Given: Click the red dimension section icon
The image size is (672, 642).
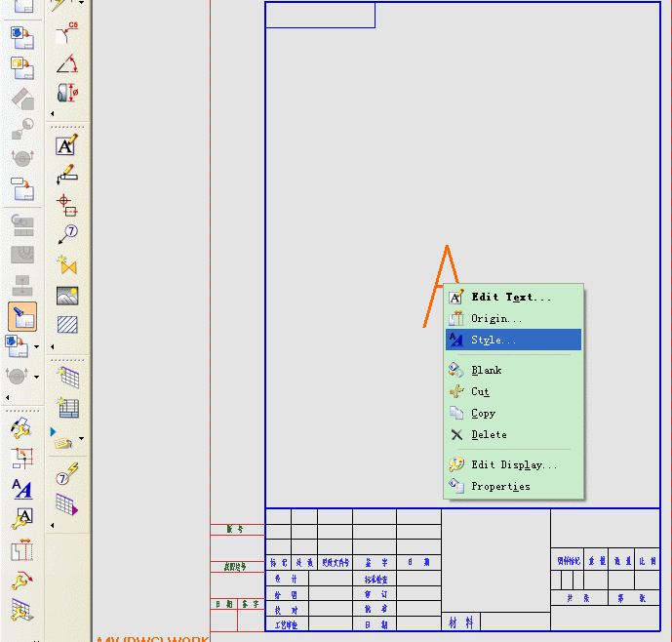Looking at the screenshot, I should 21,549.
